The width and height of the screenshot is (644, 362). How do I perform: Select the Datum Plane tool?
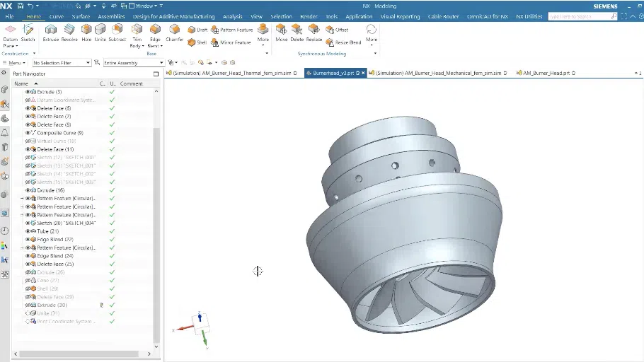tap(11, 36)
